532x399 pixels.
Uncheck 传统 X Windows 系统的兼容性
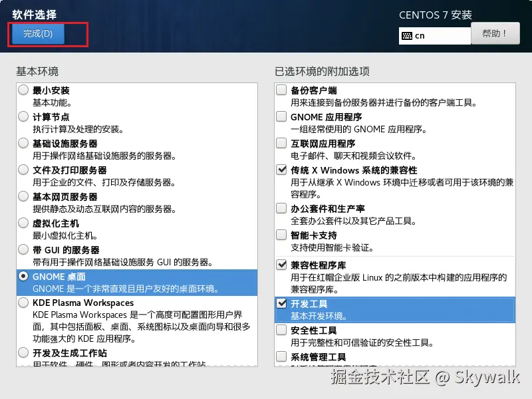[281, 170]
